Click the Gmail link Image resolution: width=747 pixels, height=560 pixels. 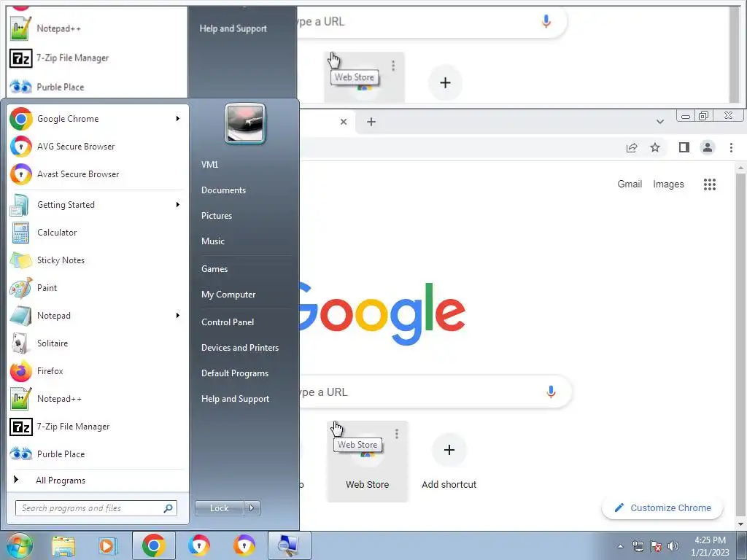click(x=630, y=184)
